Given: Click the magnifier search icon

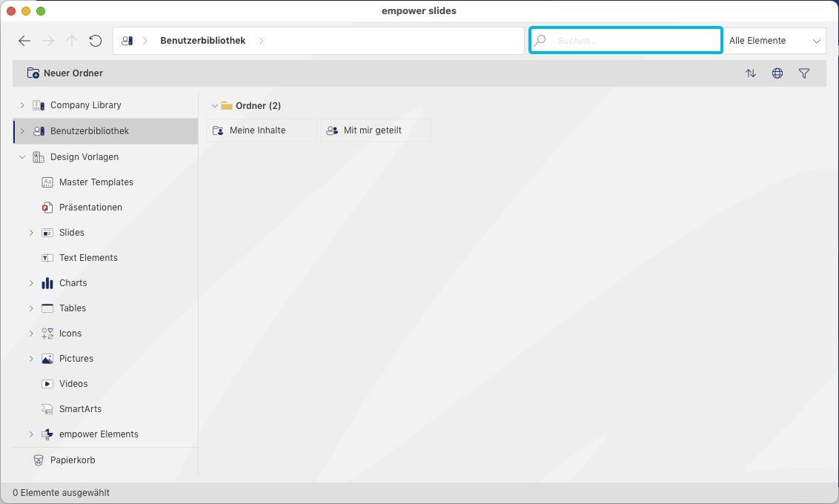Looking at the screenshot, I should pos(540,40).
